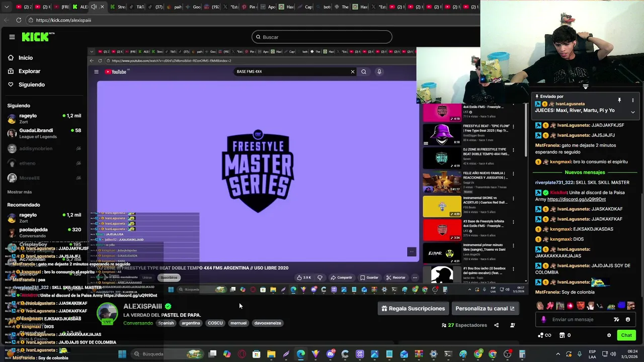Select the COSCU tag
The image size is (644, 362).
[x=215, y=323]
